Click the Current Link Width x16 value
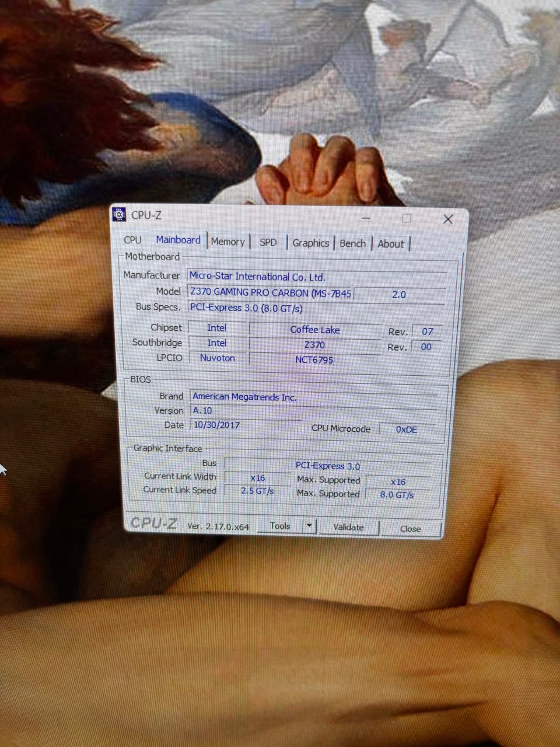The image size is (560, 747). tap(257, 477)
